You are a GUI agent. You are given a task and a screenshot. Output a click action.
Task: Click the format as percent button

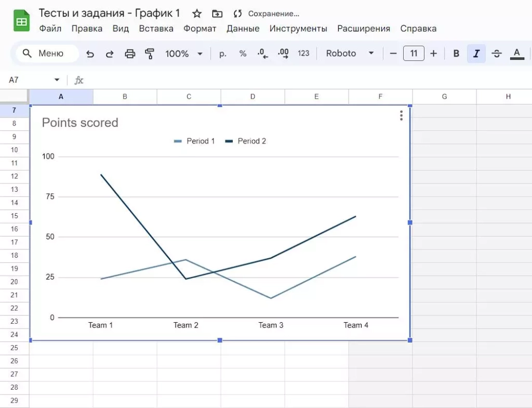243,54
